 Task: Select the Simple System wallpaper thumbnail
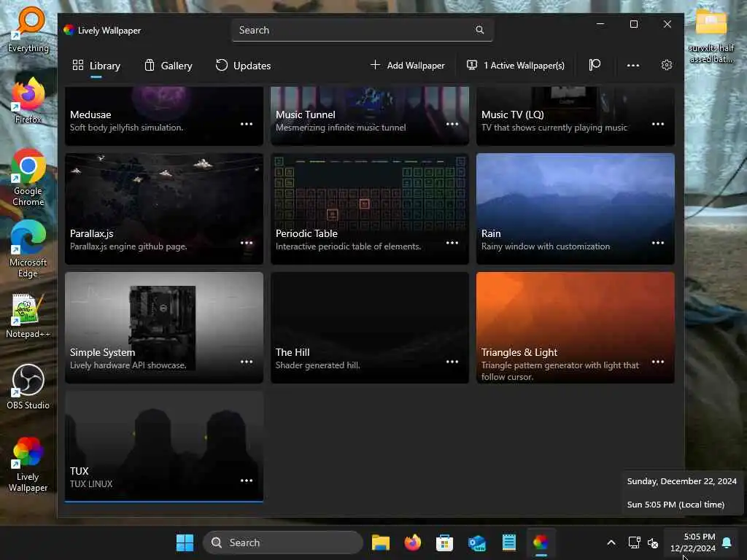point(164,327)
